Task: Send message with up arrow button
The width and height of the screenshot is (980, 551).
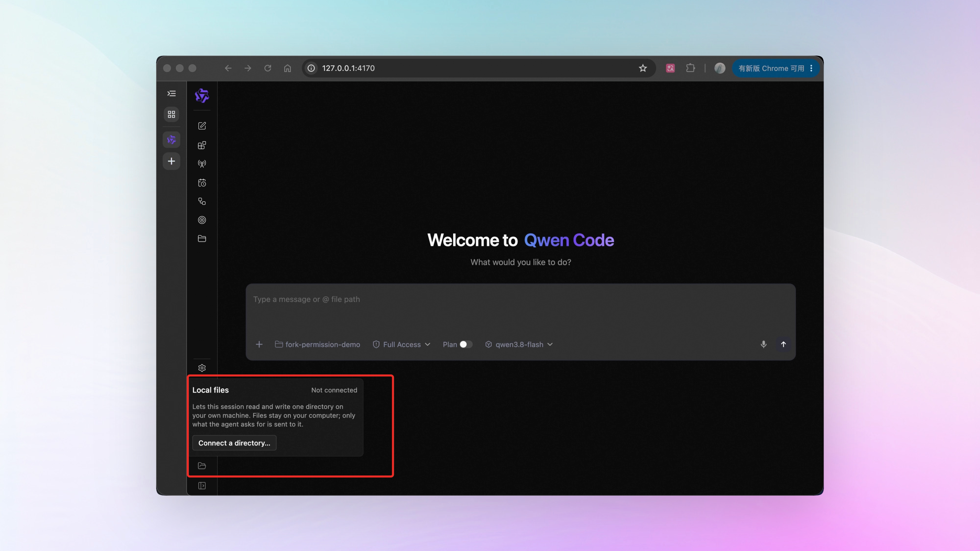Action: point(783,345)
